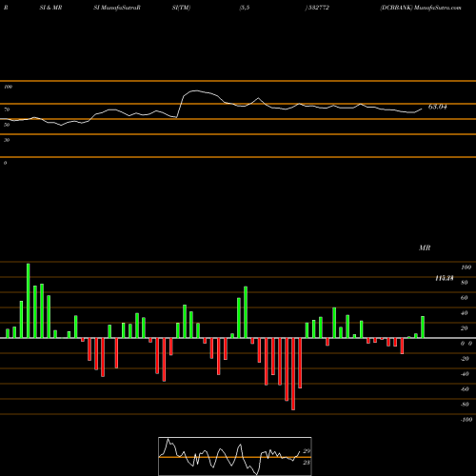Viewport: 476px width, 476px height.
Task: Click the RSI current value '63.04' label
Action: [x=438, y=107]
